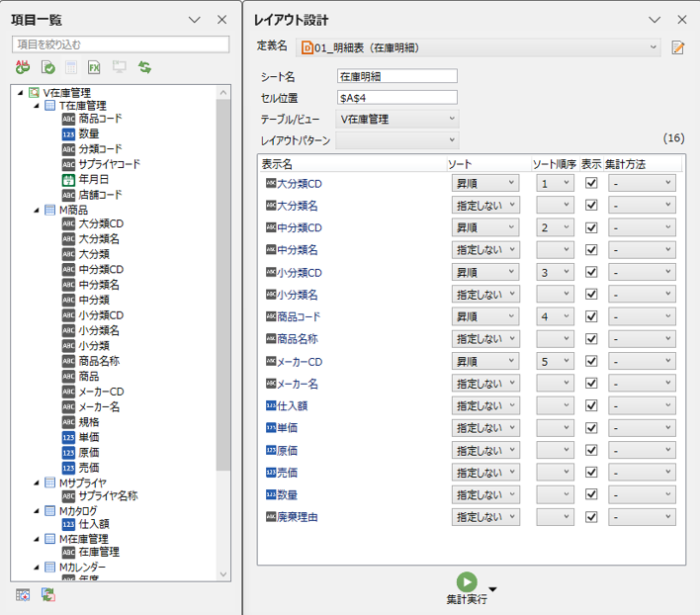Open the 定義名 dropdown list
The image size is (700, 615).
(x=654, y=46)
